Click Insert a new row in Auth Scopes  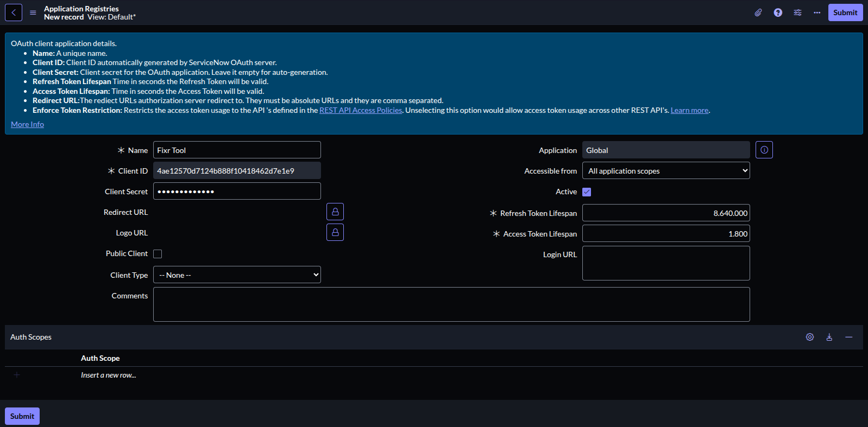click(109, 375)
